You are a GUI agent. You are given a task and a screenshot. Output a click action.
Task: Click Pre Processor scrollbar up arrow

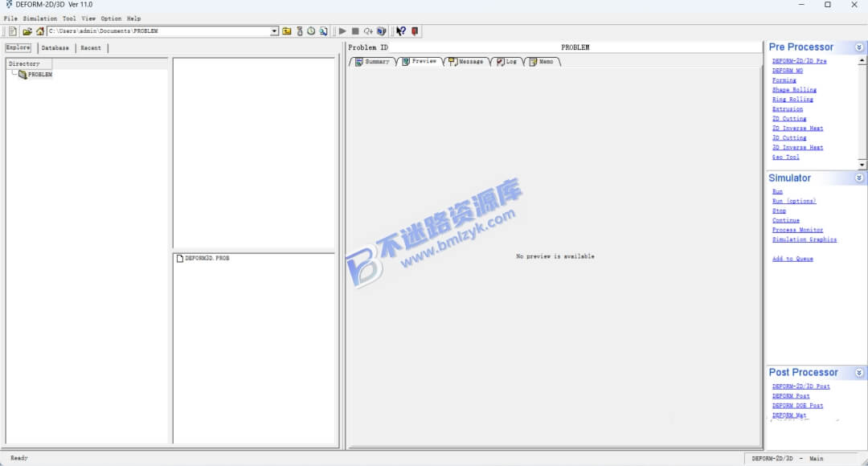[x=862, y=60]
